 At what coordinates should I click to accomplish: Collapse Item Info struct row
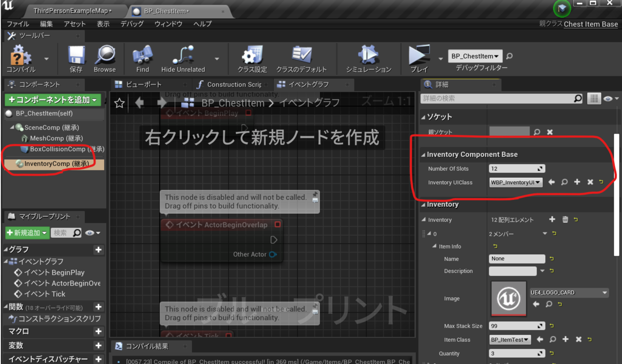[x=434, y=246]
